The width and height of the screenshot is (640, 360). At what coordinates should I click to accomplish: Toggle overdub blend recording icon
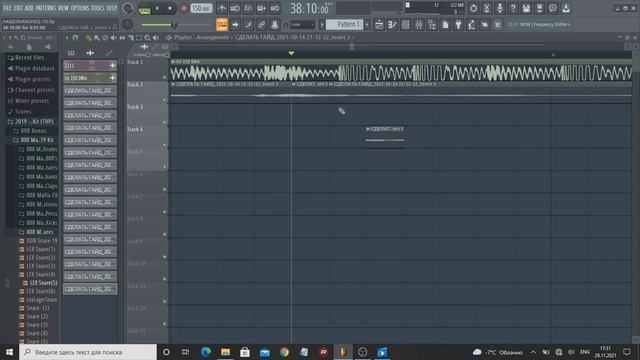[262, 8]
